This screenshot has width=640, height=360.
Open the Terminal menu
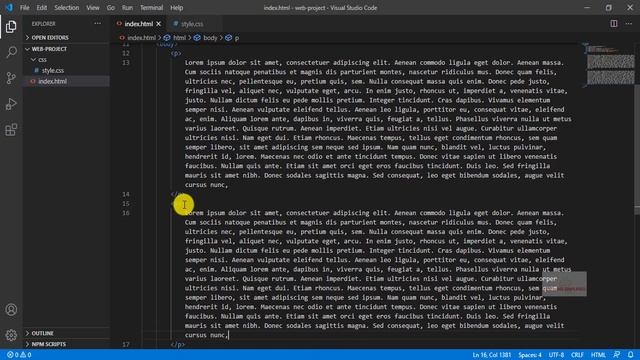pyautogui.click(x=151, y=8)
